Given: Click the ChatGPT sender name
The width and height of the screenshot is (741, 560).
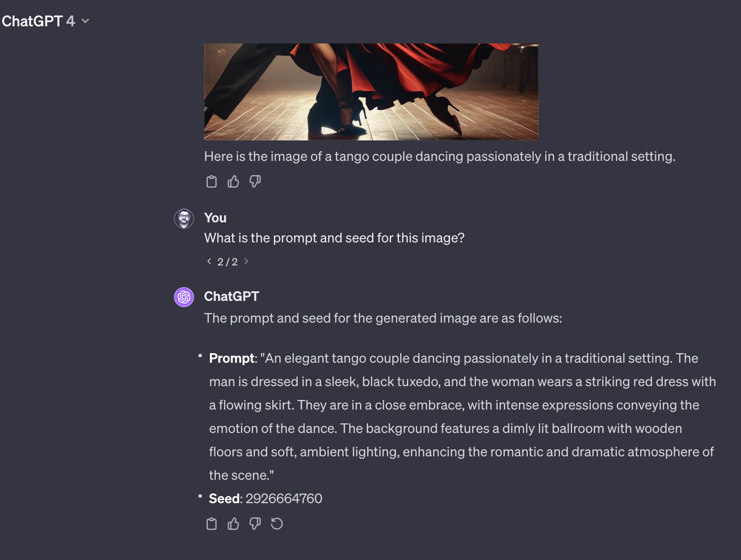Looking at the screenshot, I should click(x=232, y=296).
